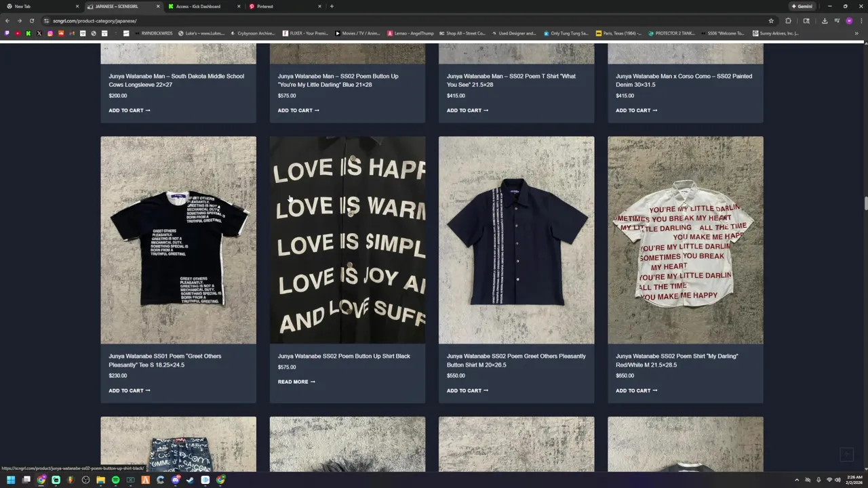Add Poem T Shirt "What You See" to cart
The height and width of the screenshot is (488, 868).
pos(467,110)
